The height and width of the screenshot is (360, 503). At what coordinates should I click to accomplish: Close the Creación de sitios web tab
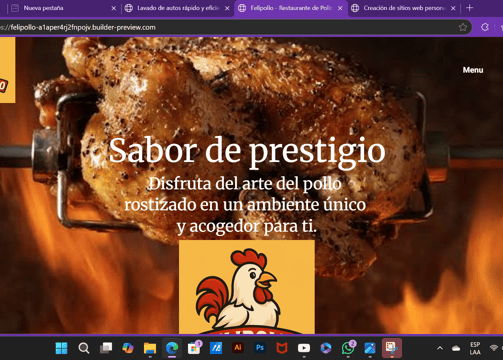coord(453,8)
